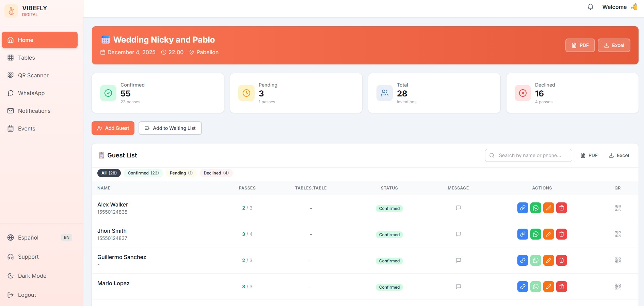Download Guest List as Excel
Screen dimensions: 644x306
click(x=619, y=155)
